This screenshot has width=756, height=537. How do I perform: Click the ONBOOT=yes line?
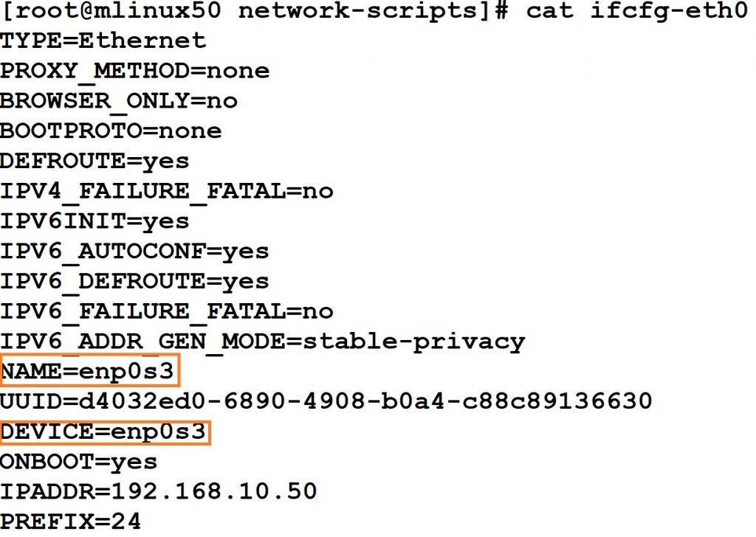click(78, 462)
